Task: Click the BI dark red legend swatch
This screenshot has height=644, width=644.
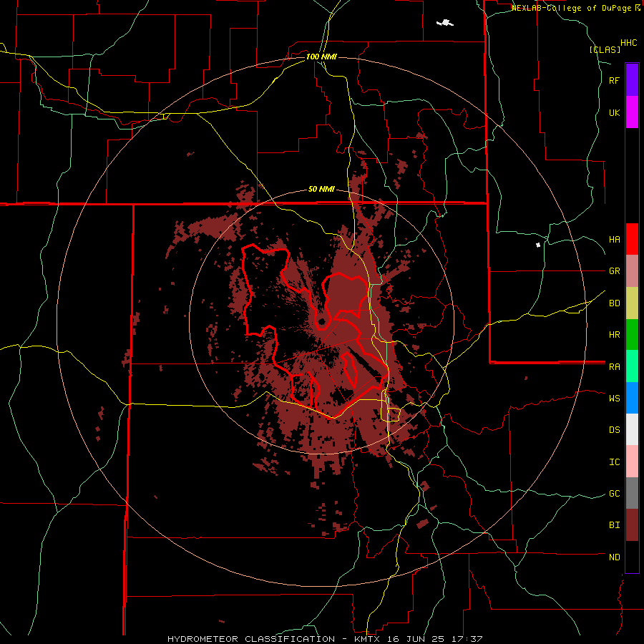Action: [x=632, y=525]
